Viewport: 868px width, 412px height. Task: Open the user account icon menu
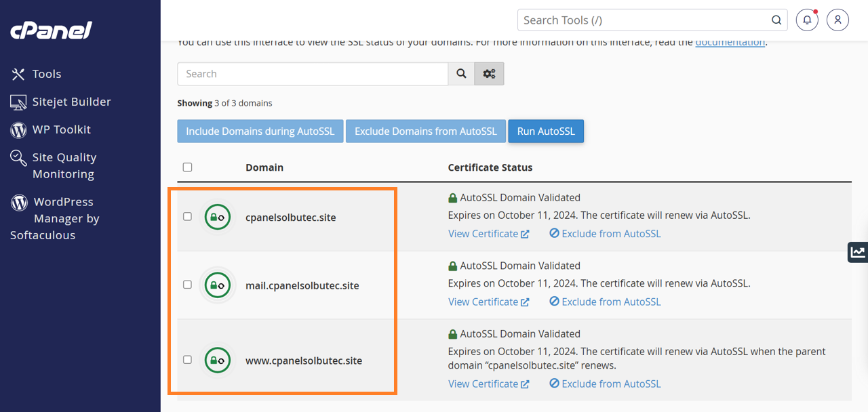838,20
